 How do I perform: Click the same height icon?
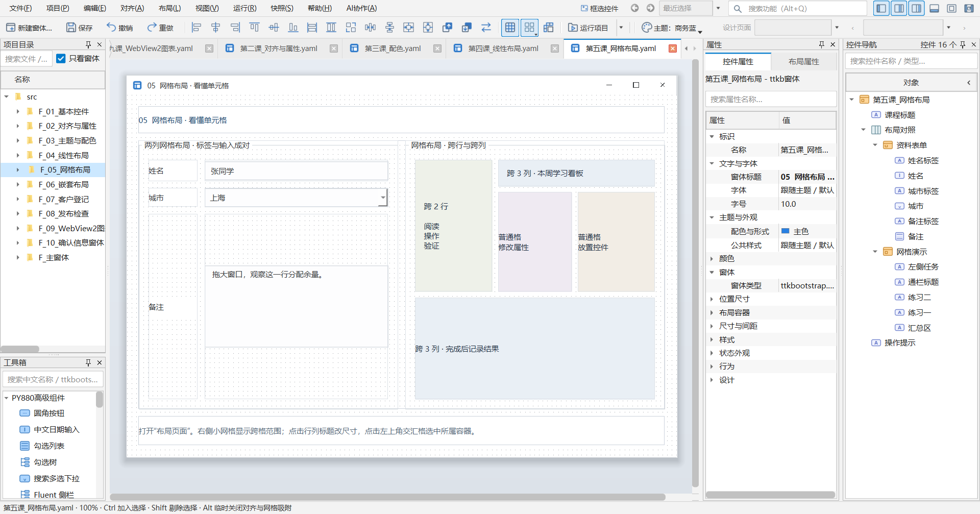click(331, 28)
